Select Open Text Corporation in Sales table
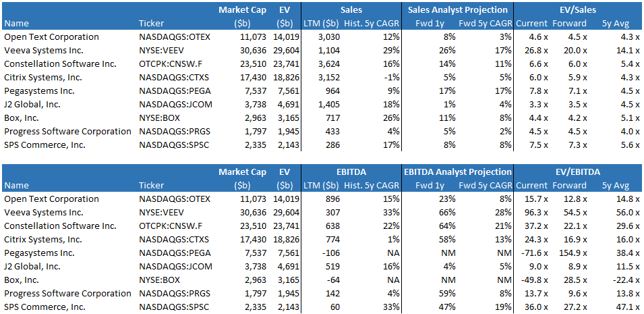The height and width of the screenshot is (314, 644). 51,37
